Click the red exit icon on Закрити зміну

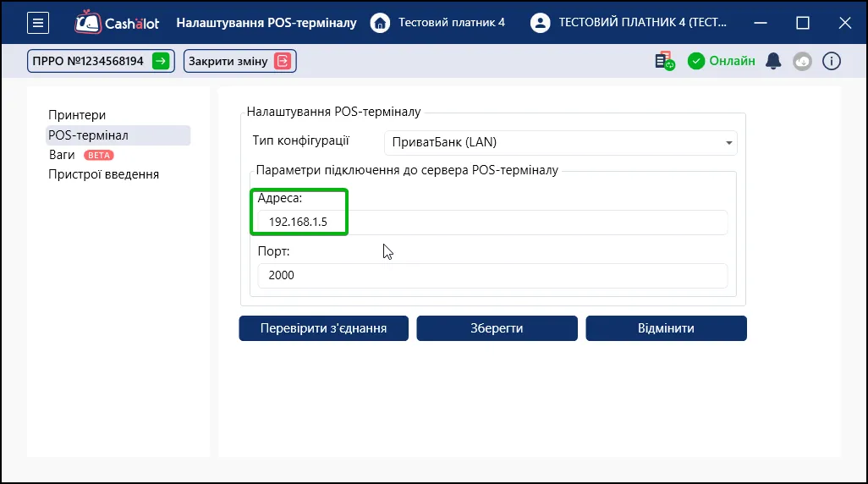point(283,61)
